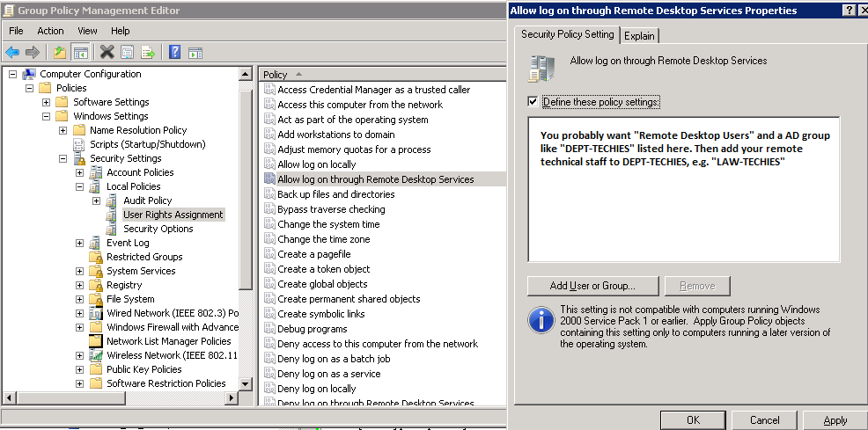This screenshot has width=868, height=430.
Task: Click the blue Back arrow in toolbar
Action: coord(12,52)
